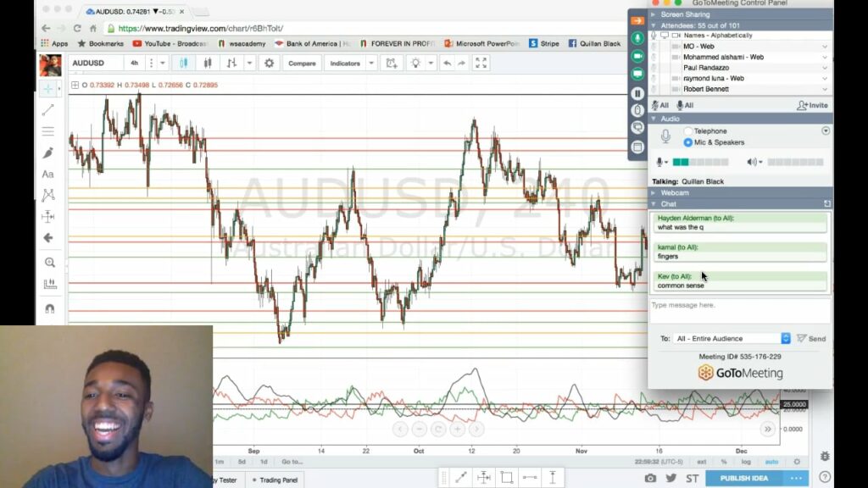The image size is (868, 488).
Task: Mute all attendees button
Action: pyautogui.click(x=659, y=105)
